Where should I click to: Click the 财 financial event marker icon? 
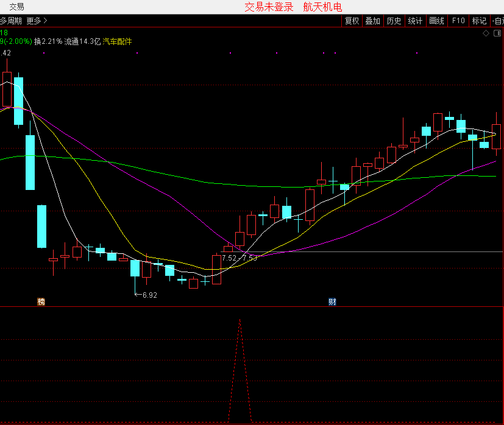(332, 301)
